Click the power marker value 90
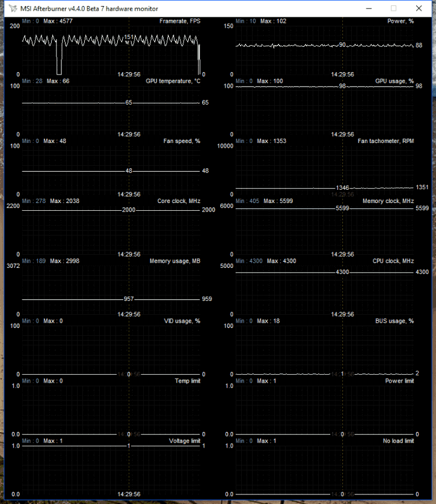The width and height of the screenshot is (436, 504). click(x=342, y=45)
